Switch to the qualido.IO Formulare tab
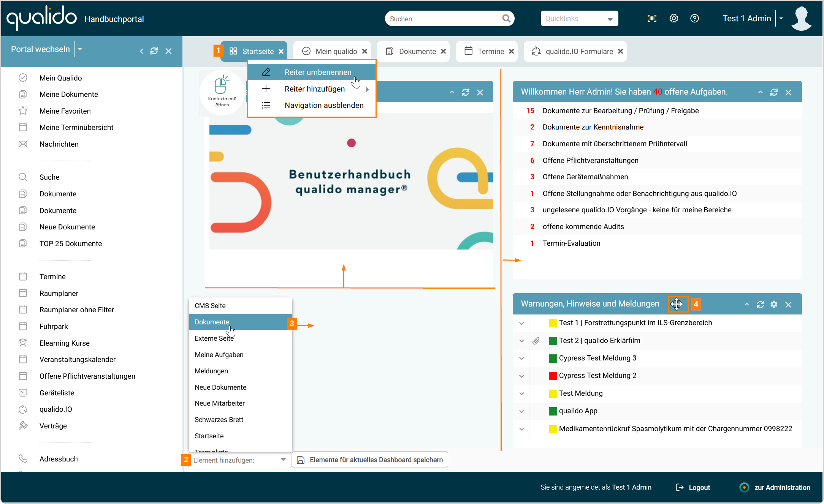The image size is (824, 504). pos(575,51)
